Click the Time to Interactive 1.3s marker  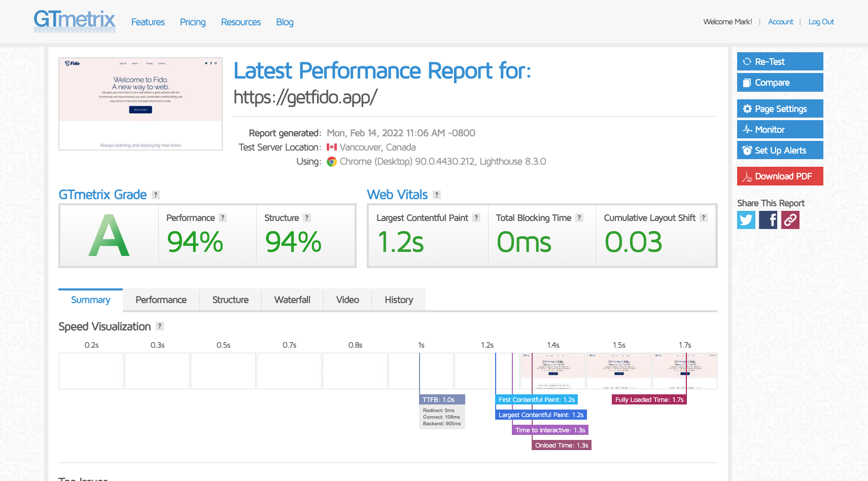(x=550, y=430)
